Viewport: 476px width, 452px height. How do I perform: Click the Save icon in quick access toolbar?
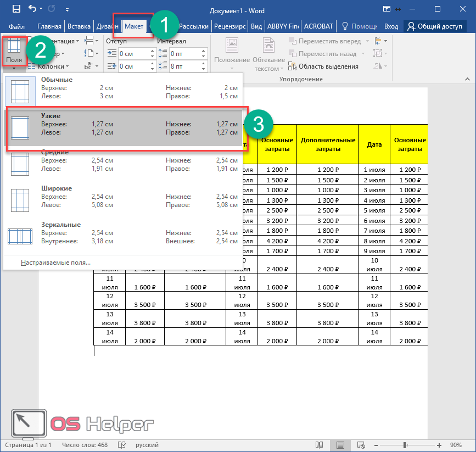16,9
